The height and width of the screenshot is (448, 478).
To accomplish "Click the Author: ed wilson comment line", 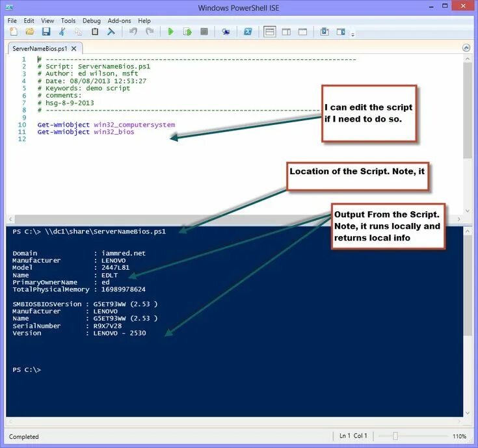I will 88,73.
